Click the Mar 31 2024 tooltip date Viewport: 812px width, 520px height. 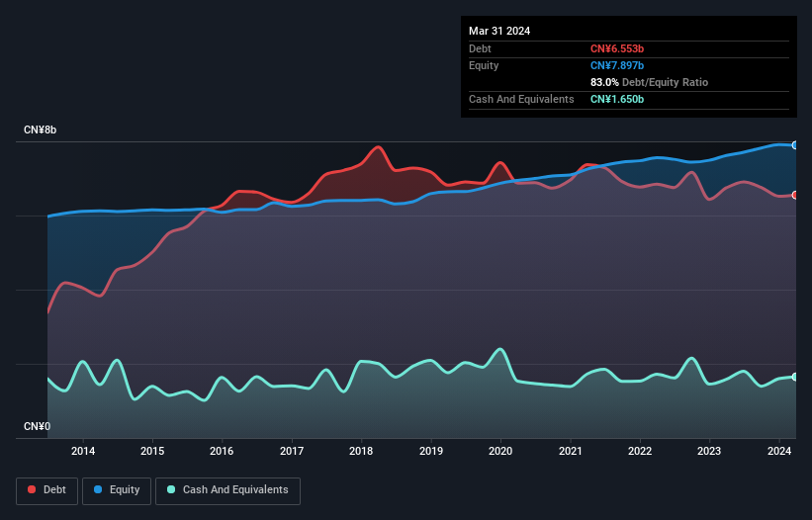click(x=499, y=31)
